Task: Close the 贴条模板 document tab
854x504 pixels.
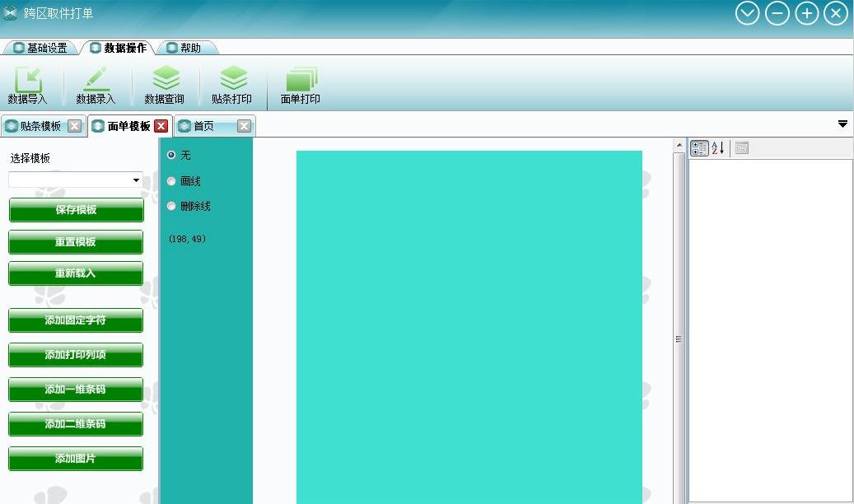Action: [74, 126]
